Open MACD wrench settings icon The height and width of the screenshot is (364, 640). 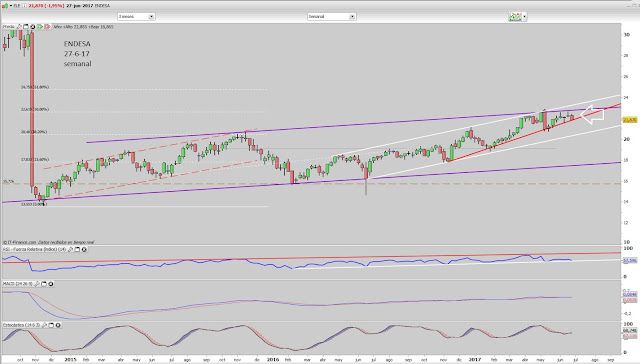(x=37, y=284)
